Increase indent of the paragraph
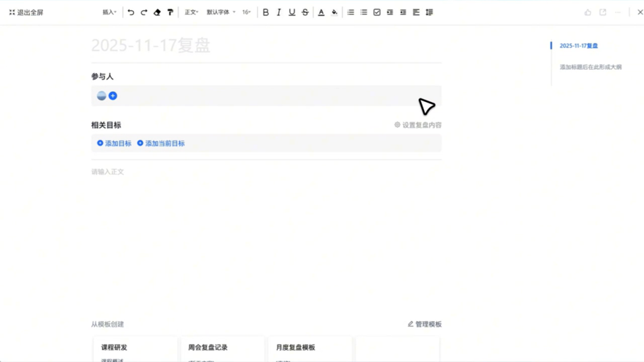The width and height of the screenshot is (644, 362). [390, 13]
